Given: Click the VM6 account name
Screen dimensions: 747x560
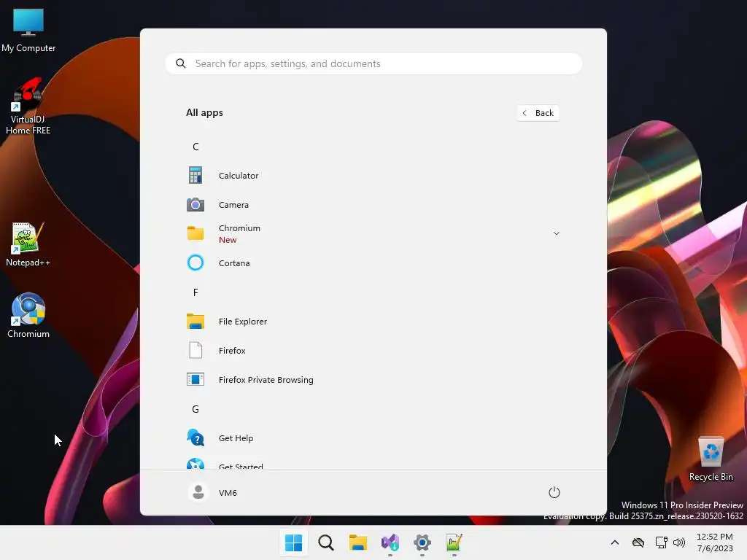Looking at the screenshot, I should click(x=228, y=493).
